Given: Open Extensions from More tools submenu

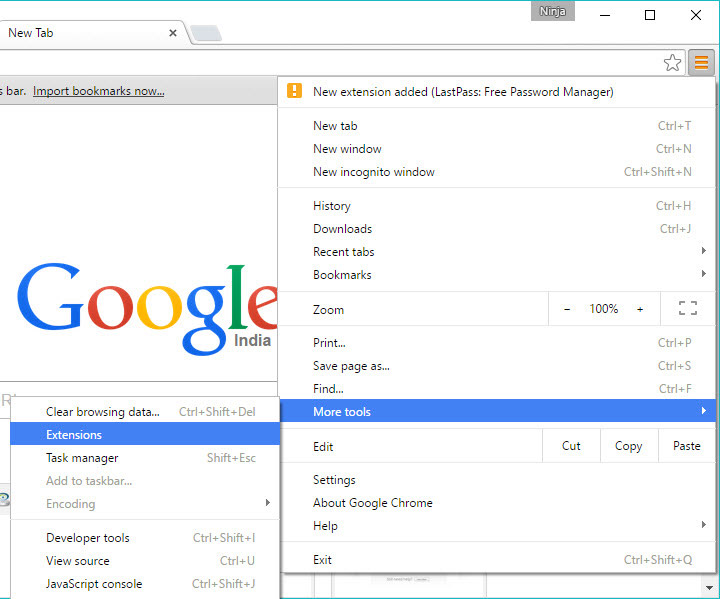Looking at the screenshot, I should 145,435.
